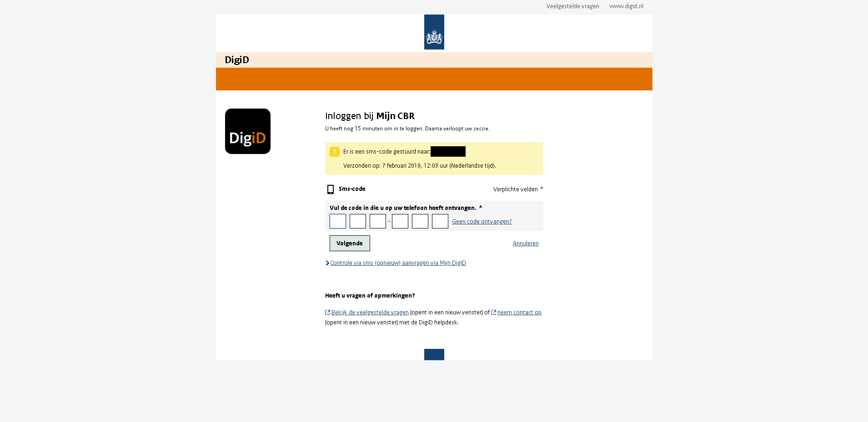Focus the sixth sms-code digit box
Image resolution: width=868 pixels, height=422 pixels.
(x=440, y=221)
